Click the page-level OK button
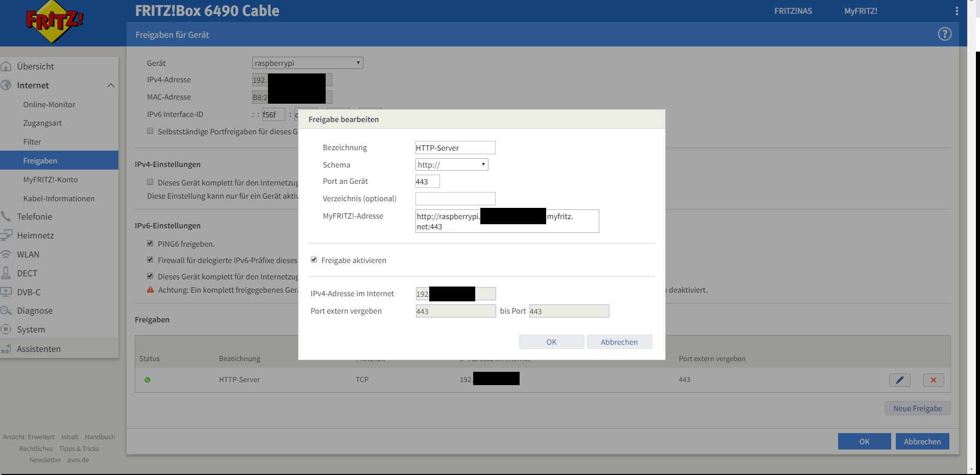 click(864, 441)
